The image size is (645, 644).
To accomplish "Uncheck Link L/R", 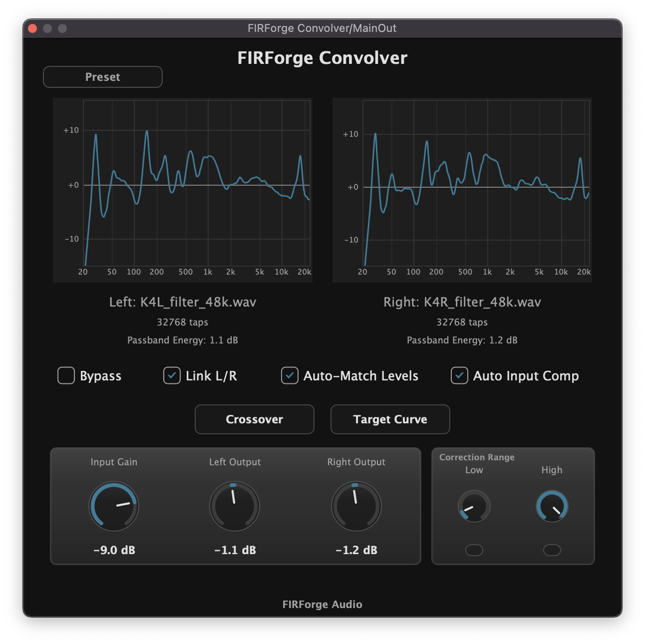I will click(172, 375).
